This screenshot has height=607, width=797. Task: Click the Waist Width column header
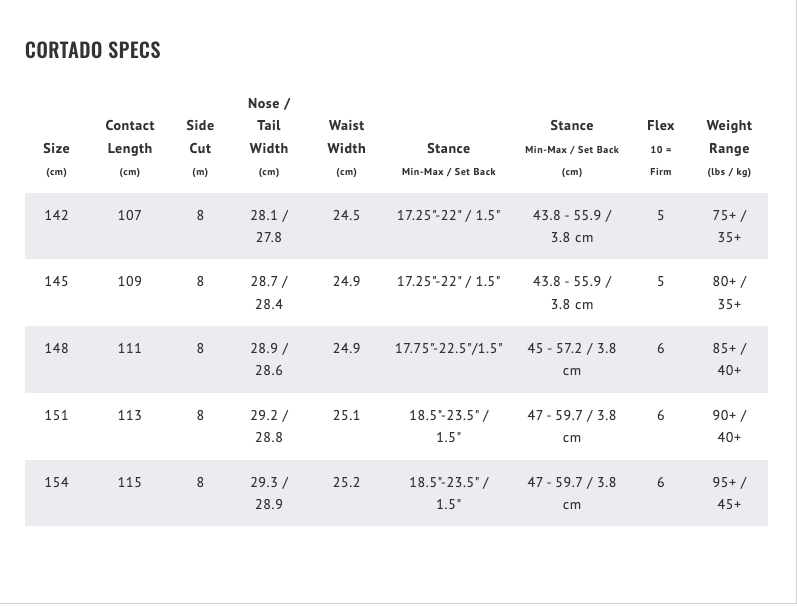click(x=346, y=137)
